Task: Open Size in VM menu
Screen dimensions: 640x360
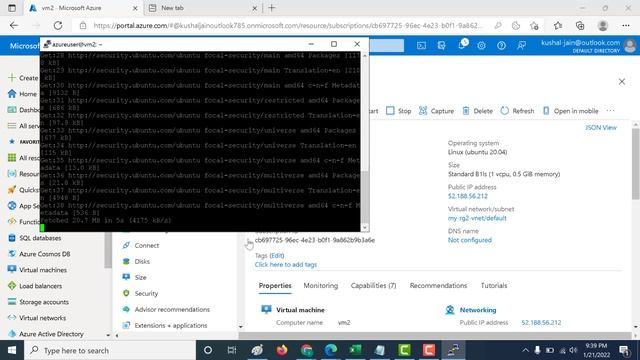Action: tap(140, 277)
